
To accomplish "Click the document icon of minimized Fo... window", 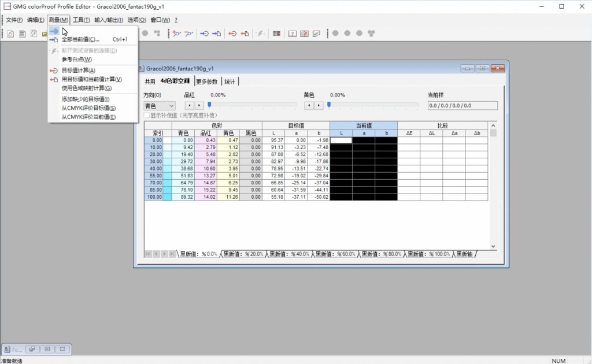I will 7,350.
